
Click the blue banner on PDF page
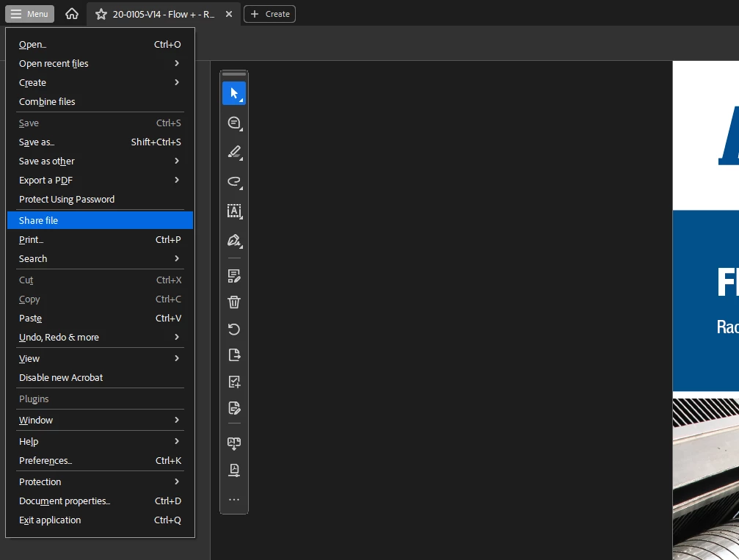click(705, 301)
